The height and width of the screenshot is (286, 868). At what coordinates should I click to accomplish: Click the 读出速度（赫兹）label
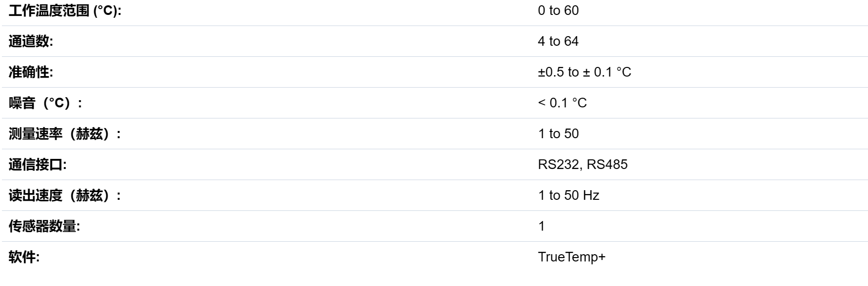(x=65, y=195)
